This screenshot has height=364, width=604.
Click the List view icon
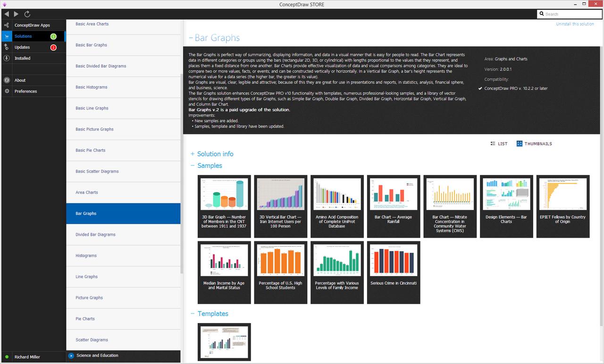pyautogui.click(x=493, y=143)
